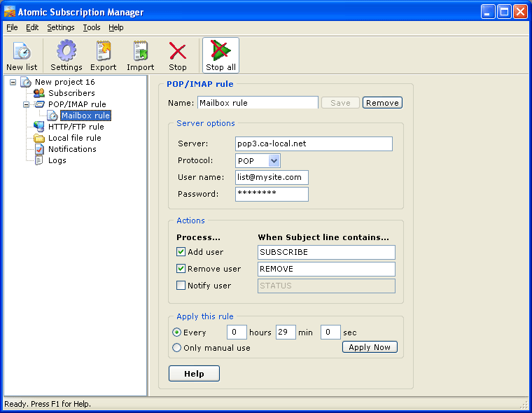Image resolution: width=532 pixels, height=413 pixels.
Task: Open the File menu
Action: coord(12,27)
